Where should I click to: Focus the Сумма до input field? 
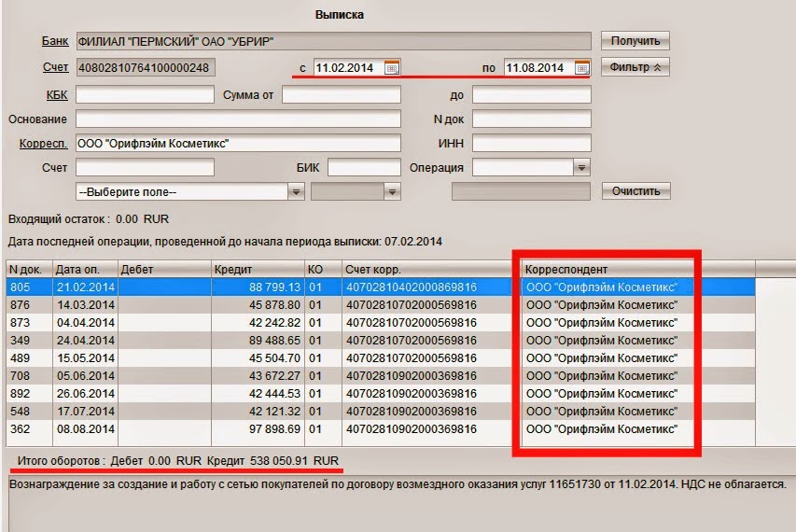click(x=532, y=94)
